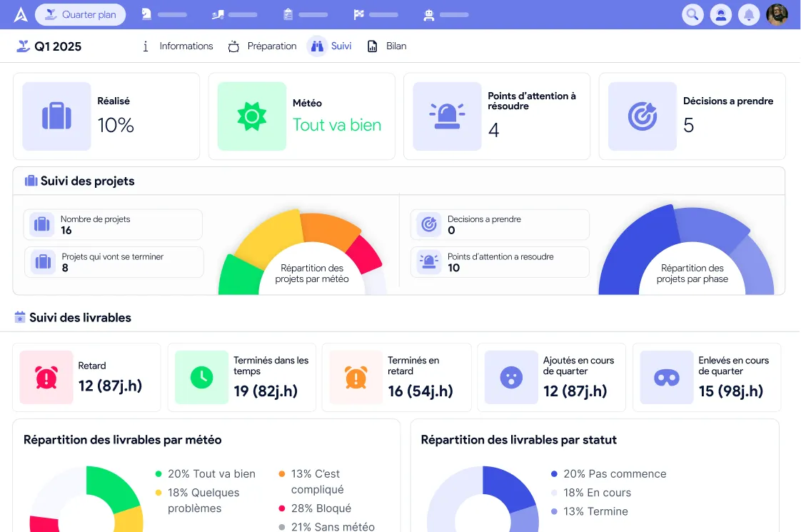Viewport: 801px width, 532px height.
Task: Open the Points d'attention a resoudre card
Action: [500, 262]
